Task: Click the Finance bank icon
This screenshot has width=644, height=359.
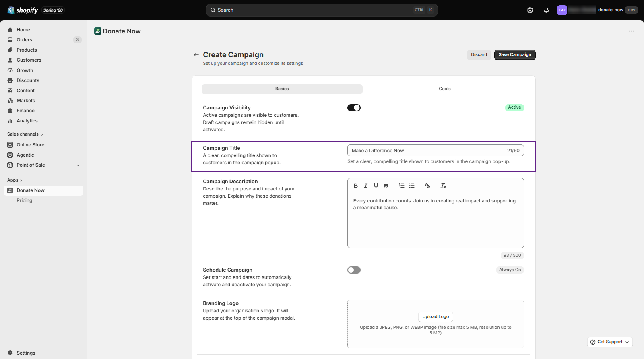Action: pyautogui.click(x=10, y=111)
